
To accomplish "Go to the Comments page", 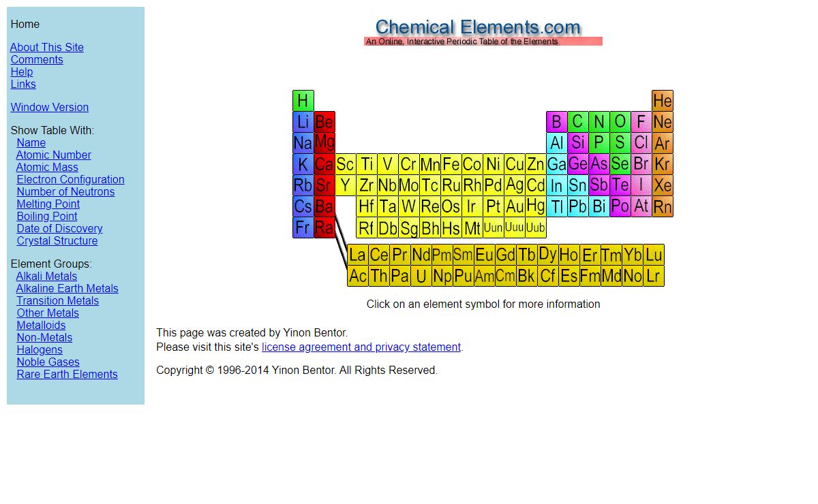I will (x=37, y=60).
